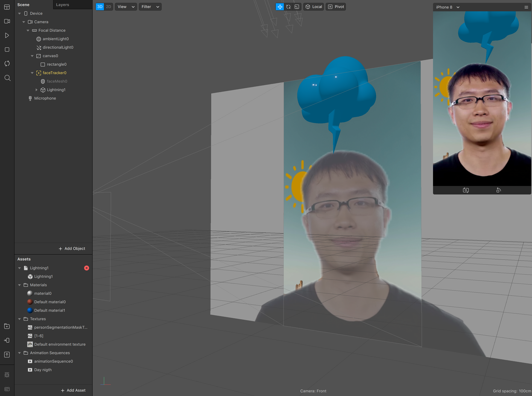Image resolution: width=532 pixels, height=396 pixels.
Task: Click the bug report icon
Action: [7, 375]
